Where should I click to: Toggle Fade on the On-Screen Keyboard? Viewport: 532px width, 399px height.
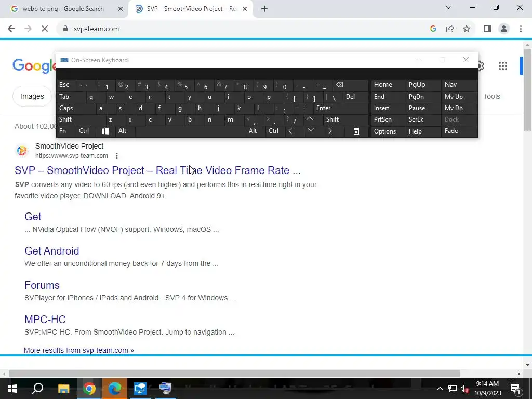(x=459, y=131)
